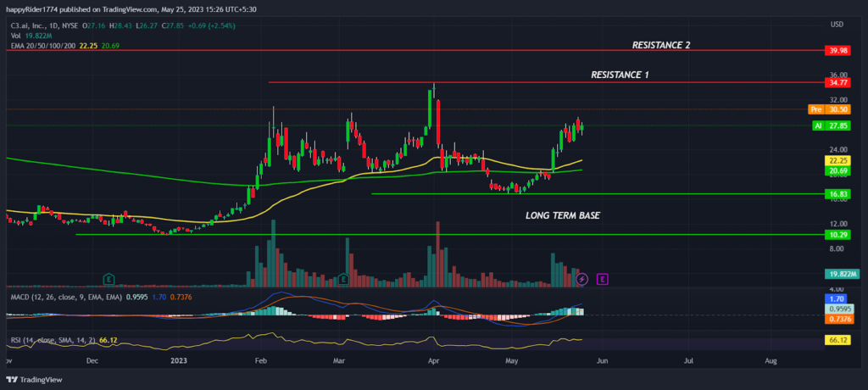868x390 pixels.
Task: Click the 36.00 price scale value
Action: [x=839, y=75]
